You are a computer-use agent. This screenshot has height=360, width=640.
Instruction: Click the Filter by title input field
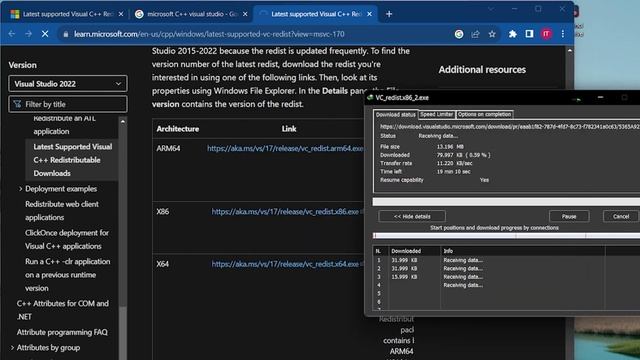(68, 104)
